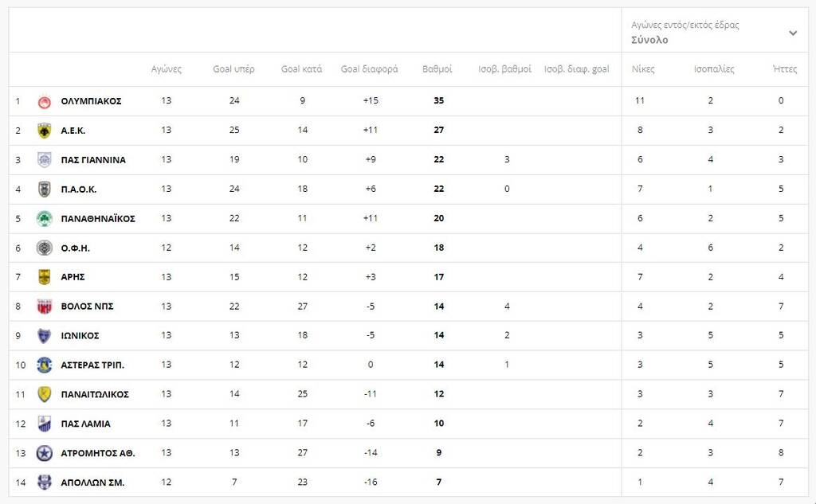816x504 pixels.
Task: Click the Π.Α.Ο.Κ. team logo
Action: tap(45, 189)
